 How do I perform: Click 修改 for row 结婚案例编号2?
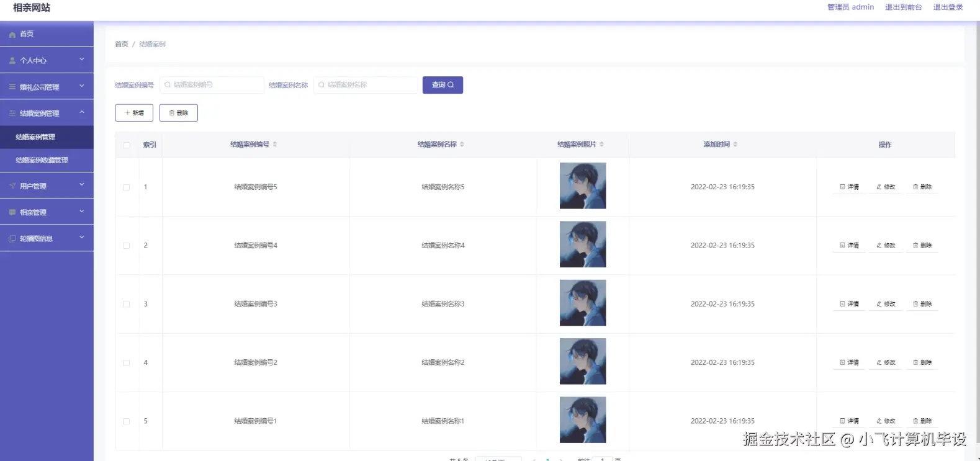coord(886,362)
